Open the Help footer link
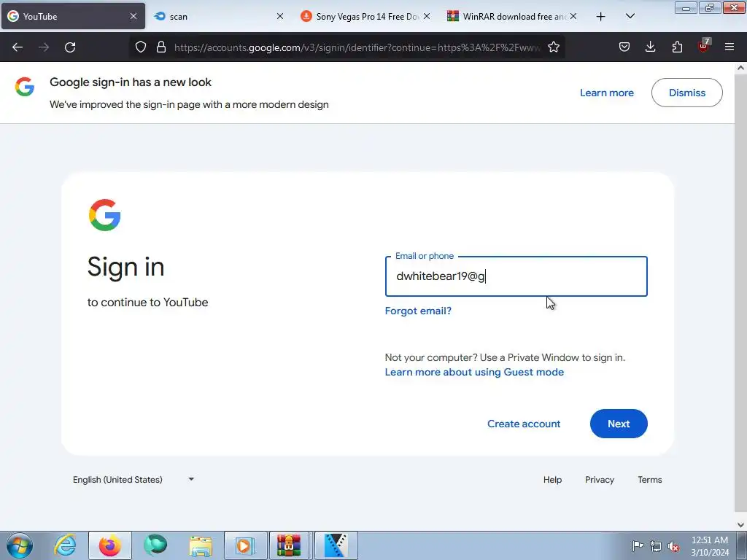The width and height of the screenshot is (747, 560). pos(553,480)
